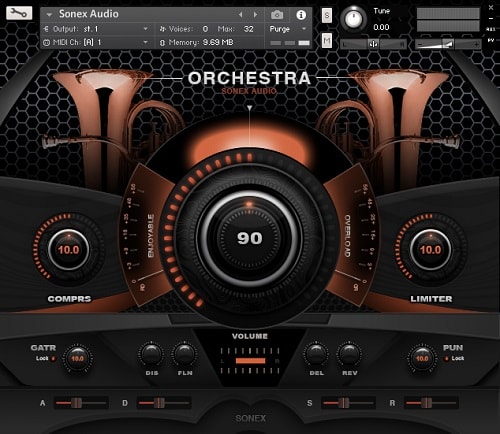The height and width of the screenshot is (434, 500).
Task: Click the COMPRS knob
Action: coord(69,249)
